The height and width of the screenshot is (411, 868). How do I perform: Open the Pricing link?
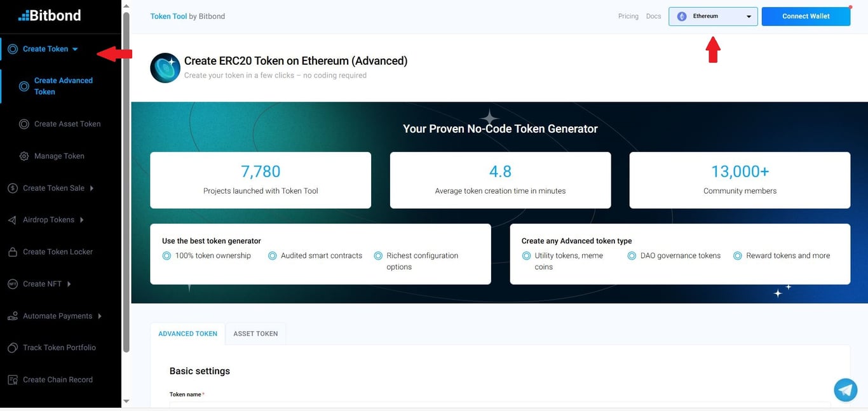pyautogui.click(x=628, y=17)
